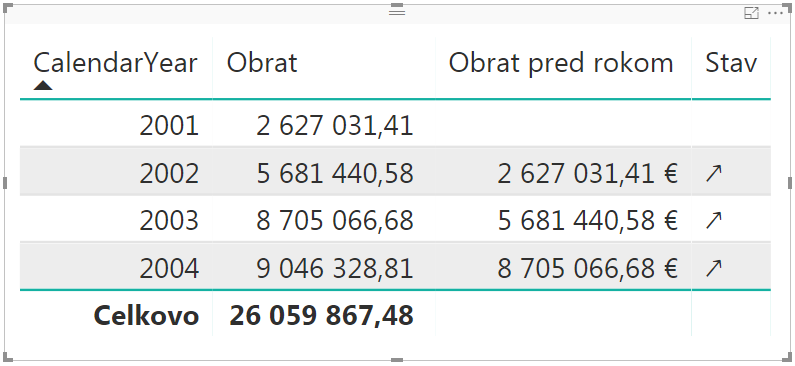Click the Celkovo total label

click(x=146, y=315)
